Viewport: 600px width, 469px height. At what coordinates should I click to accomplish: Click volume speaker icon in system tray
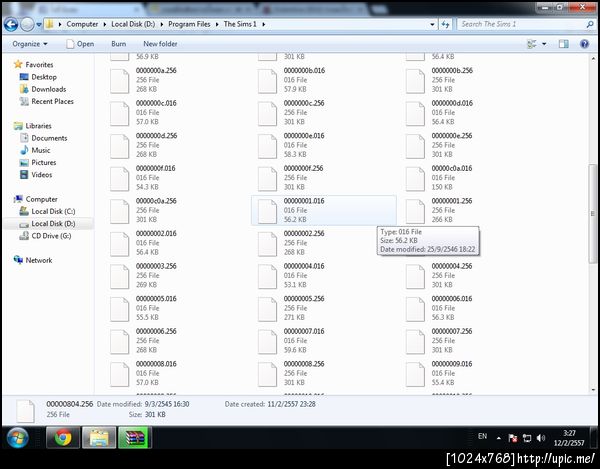click(541, 438)
